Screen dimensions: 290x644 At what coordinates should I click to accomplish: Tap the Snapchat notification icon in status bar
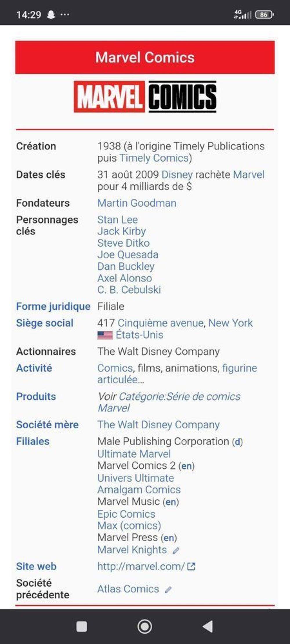51,14
